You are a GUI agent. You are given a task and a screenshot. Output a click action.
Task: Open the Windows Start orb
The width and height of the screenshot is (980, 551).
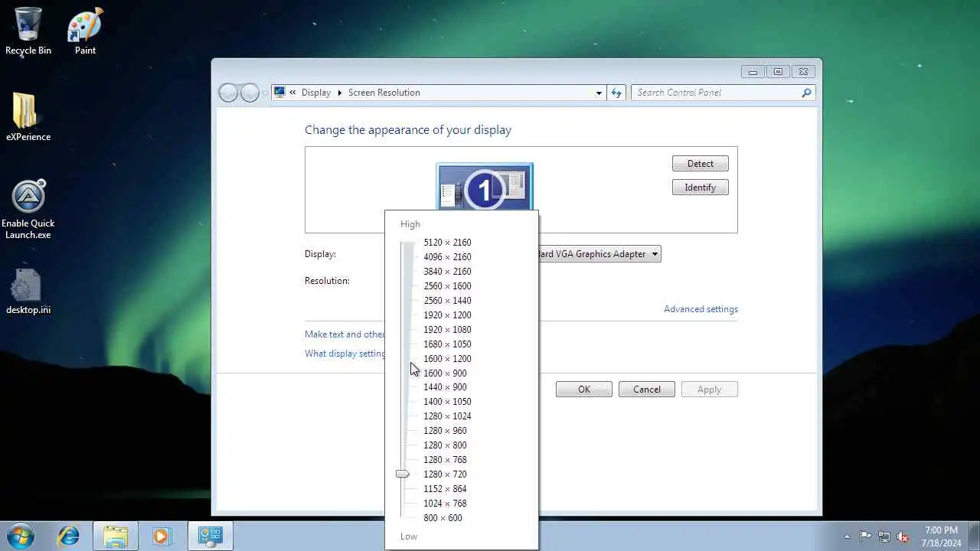[x=21, y=535]
